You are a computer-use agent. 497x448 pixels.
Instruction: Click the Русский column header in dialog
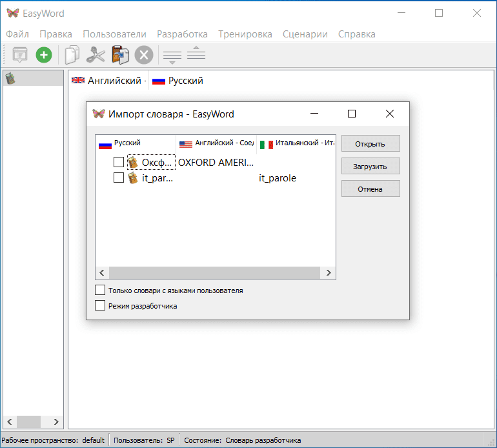tap(136, 143)
